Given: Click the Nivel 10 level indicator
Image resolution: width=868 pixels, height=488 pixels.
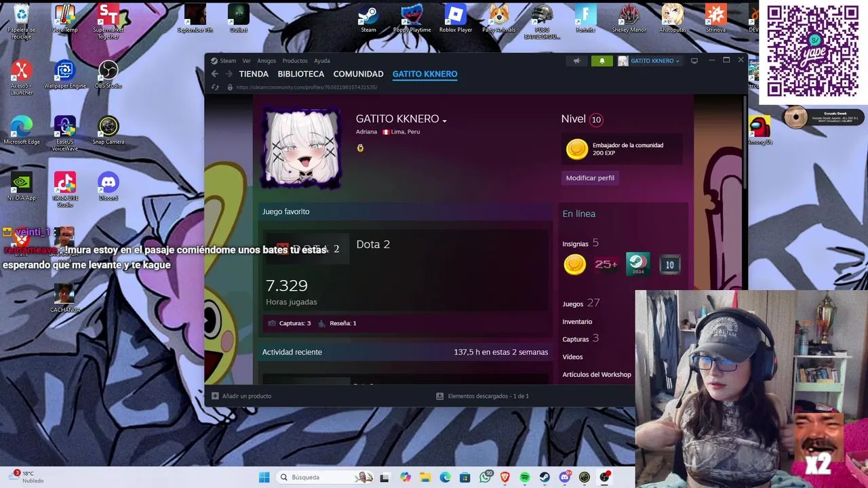Looking at the screenshot, I should click(582, 119).
